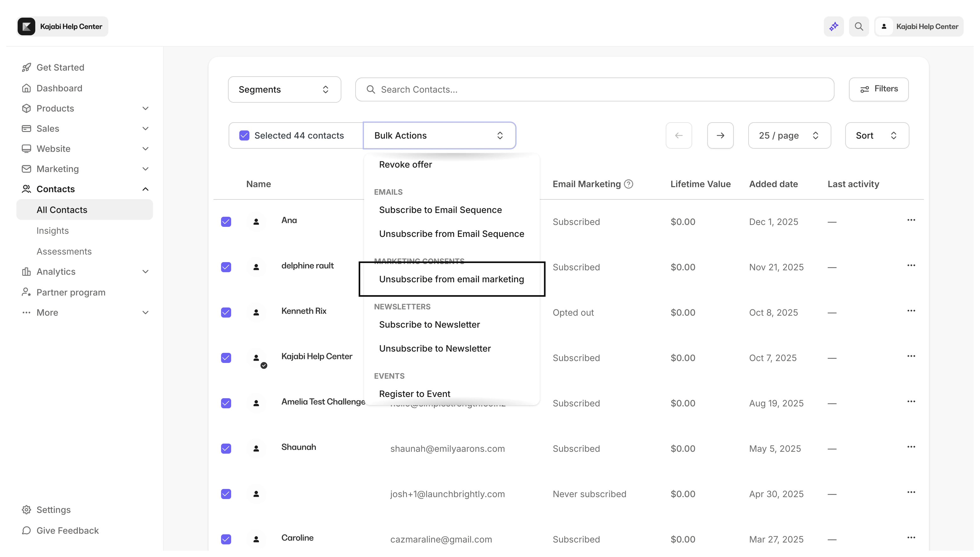Image resolution: width=980 pixels, height=557 pixels.
Task: Click the Filters button
Action: [x=878, y=89]
